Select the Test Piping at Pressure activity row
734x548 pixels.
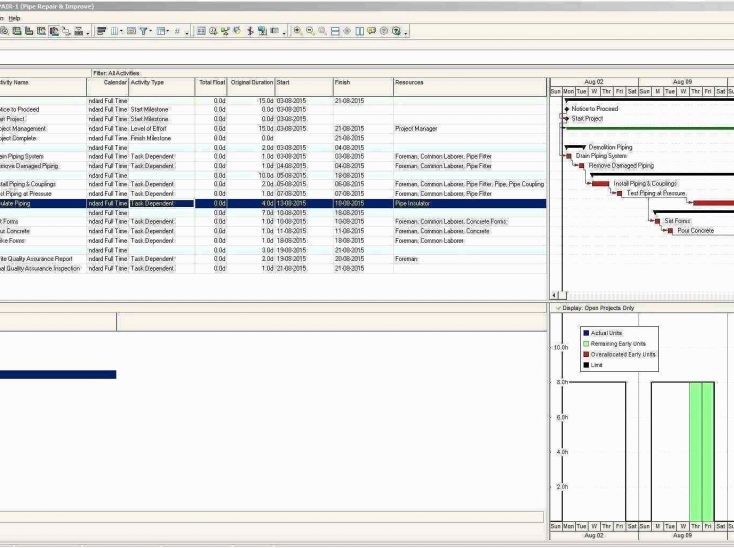(40, 194)
